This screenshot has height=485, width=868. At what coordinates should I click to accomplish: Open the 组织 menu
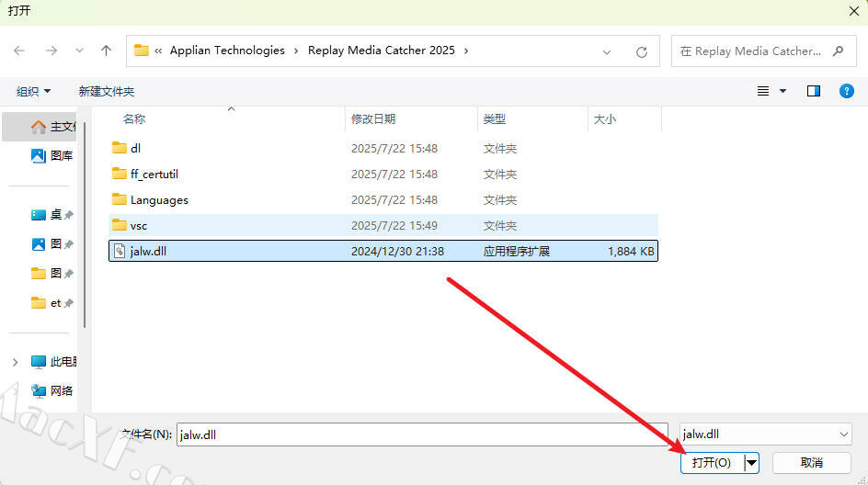click(33, 91)
